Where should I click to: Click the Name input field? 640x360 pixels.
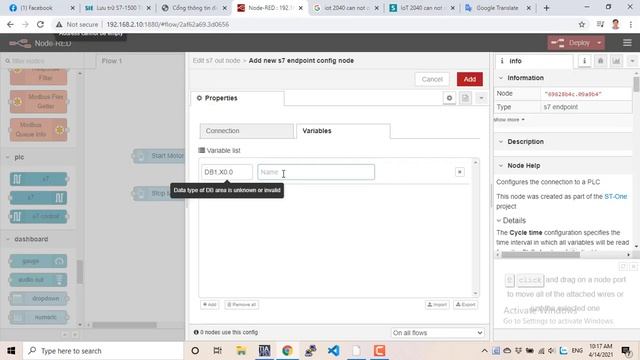316,172
